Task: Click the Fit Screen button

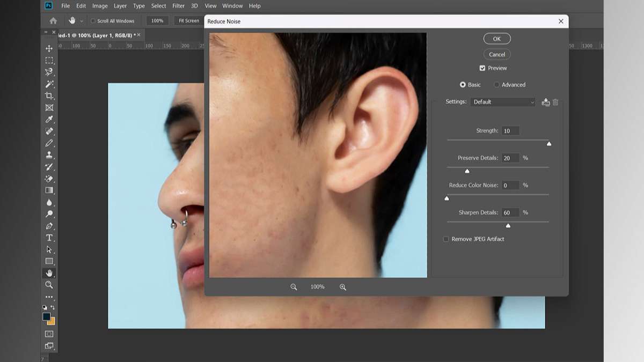Action: point(188,21)
